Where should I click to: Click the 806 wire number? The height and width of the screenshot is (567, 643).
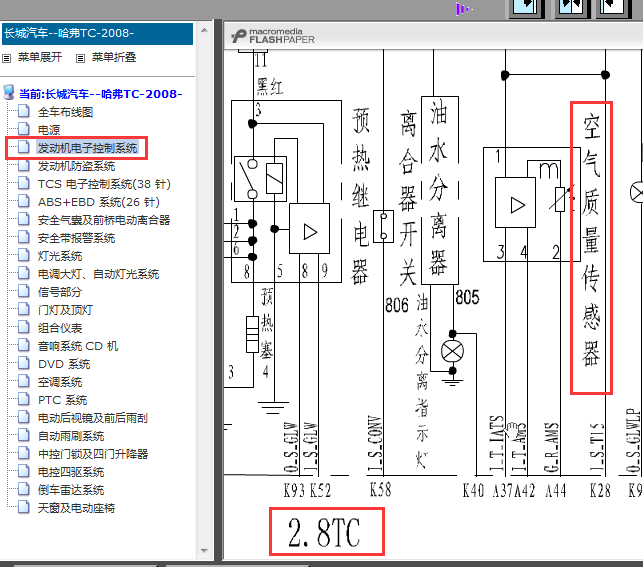tap(397, 305)
